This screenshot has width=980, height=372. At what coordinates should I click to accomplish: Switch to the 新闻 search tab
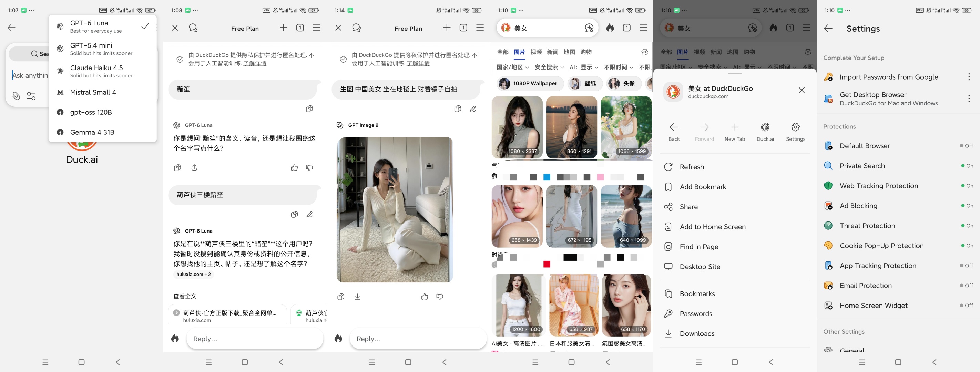click(552, 52)
